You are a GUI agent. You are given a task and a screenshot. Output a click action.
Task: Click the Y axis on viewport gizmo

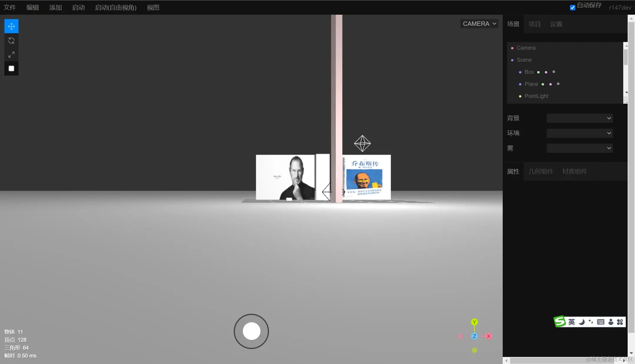coord(474,322)
